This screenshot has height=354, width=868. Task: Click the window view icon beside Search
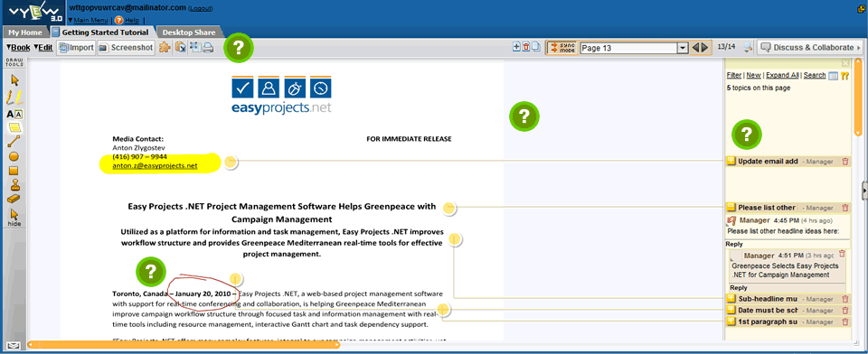[833, 76]
